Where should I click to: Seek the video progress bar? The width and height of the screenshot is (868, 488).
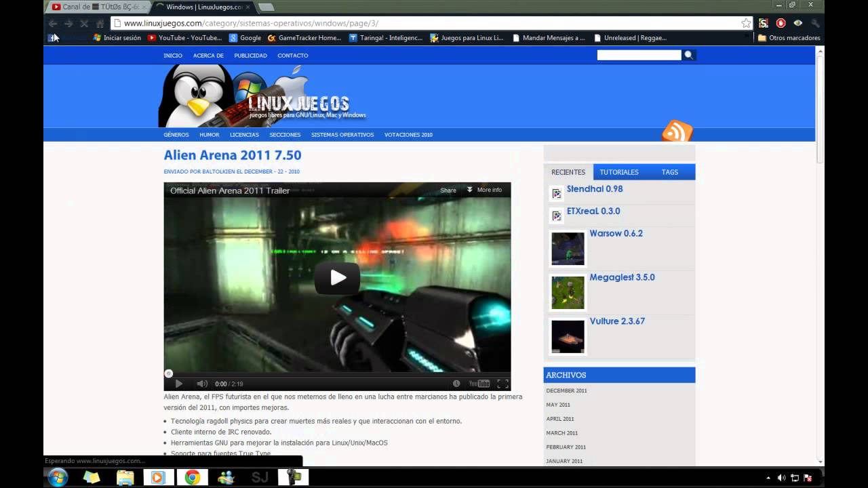[x=337, y=373]
